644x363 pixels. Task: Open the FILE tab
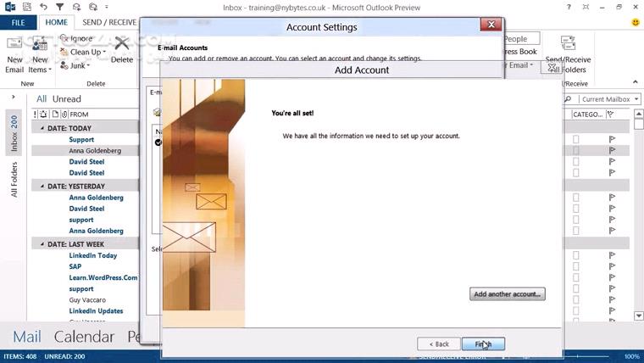pyautogui.click(x=18, y=23)
